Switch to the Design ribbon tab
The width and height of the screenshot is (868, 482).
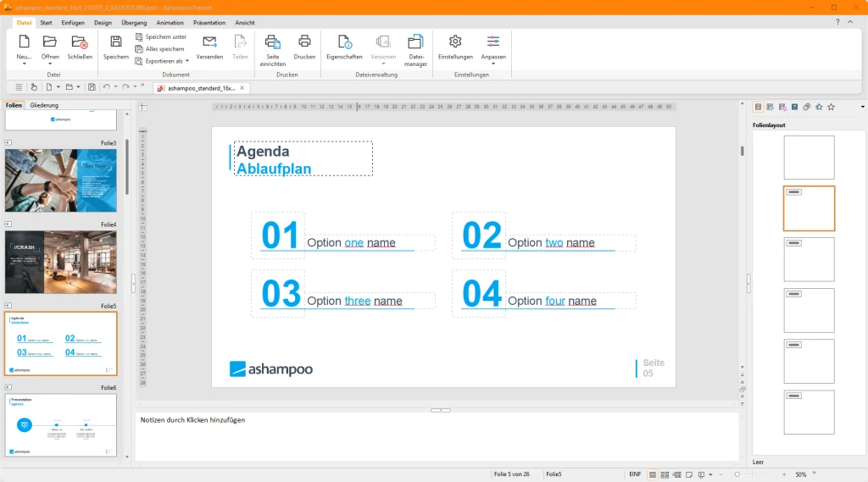click(x=103, y=23)
